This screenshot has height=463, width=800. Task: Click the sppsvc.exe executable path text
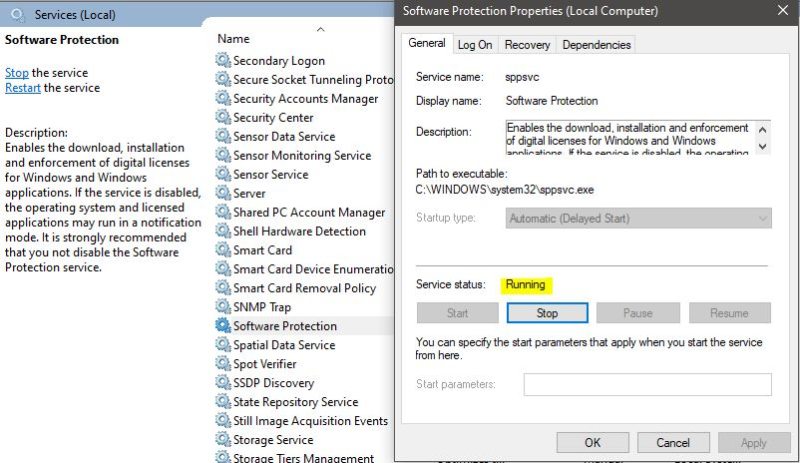505,190
